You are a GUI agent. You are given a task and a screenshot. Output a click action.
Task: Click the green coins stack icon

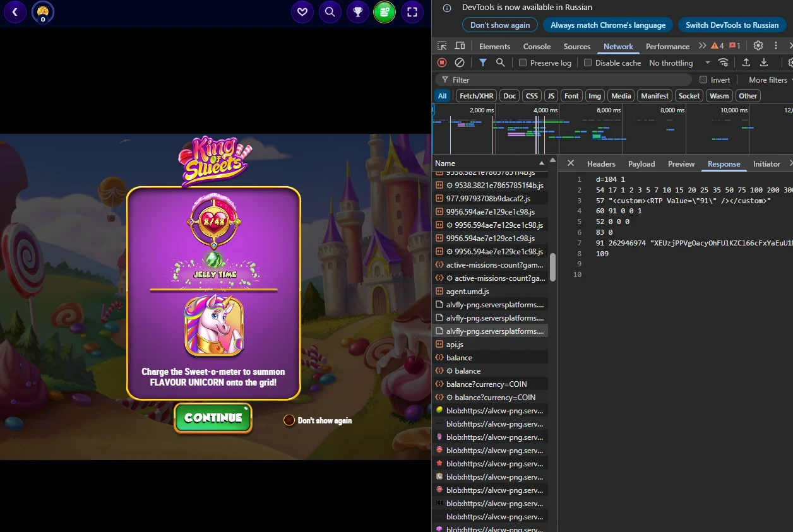[x=385, y=11]
